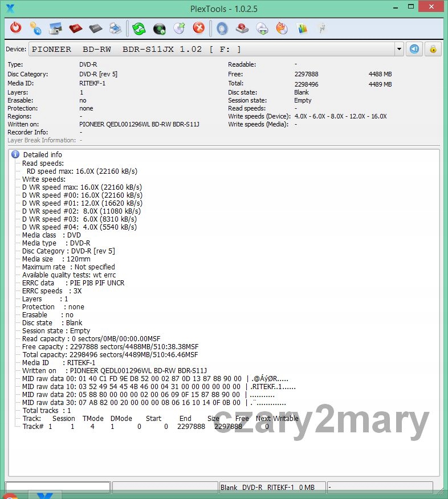Select 'MID raw data 20' row
Image resolution: width=448 pixels, height=499 pixels.
(x=148, y=395)
